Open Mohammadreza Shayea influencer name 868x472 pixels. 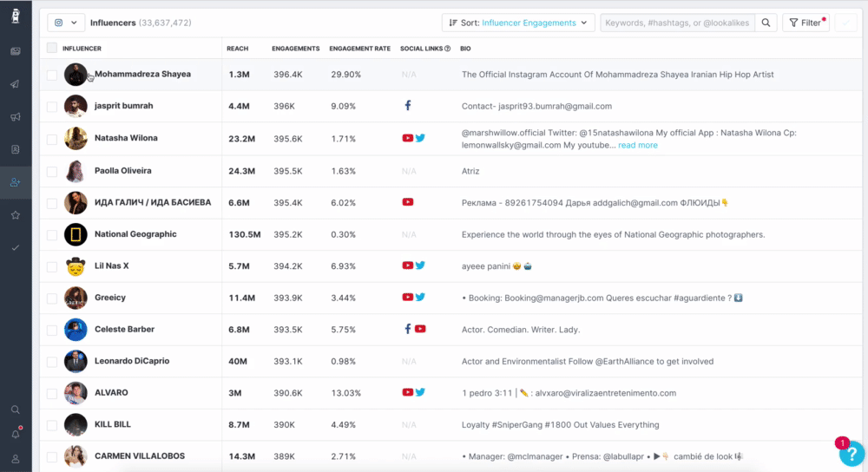143,74
